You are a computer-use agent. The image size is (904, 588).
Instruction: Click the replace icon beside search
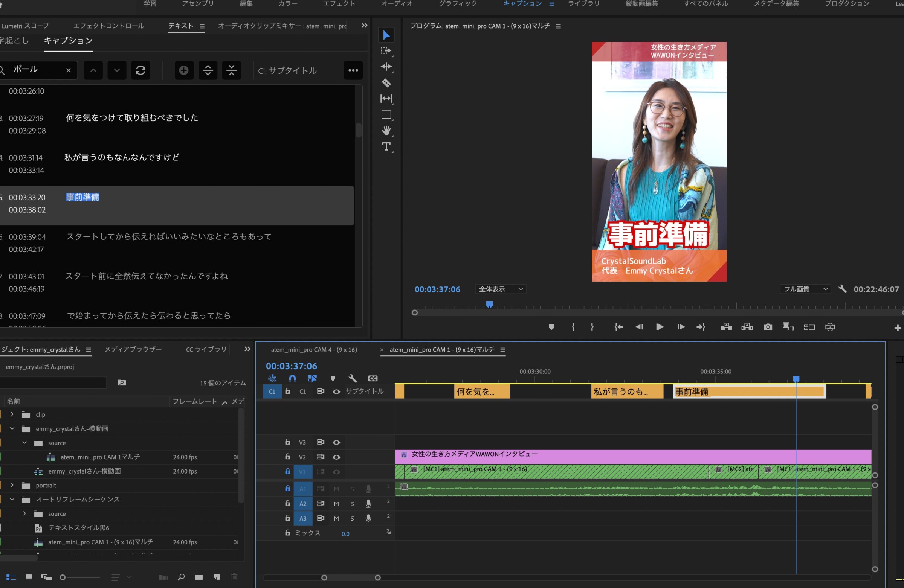[x=140, y=70]
